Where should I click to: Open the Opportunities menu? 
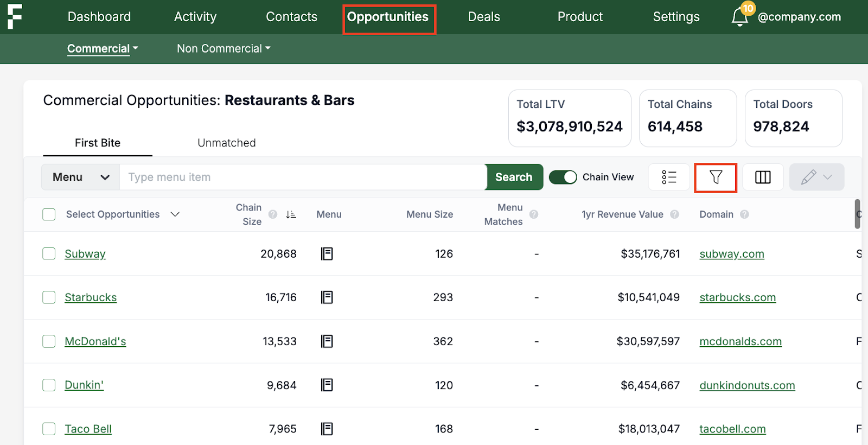388,17
